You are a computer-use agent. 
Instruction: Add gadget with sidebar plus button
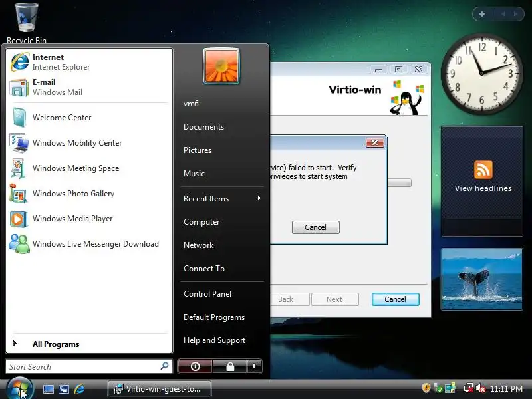click(x=482, y=14)
